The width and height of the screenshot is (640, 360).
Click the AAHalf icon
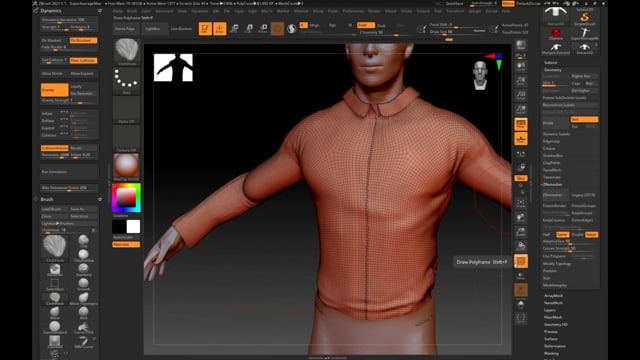pyautogui.click(x=521, y=109)
